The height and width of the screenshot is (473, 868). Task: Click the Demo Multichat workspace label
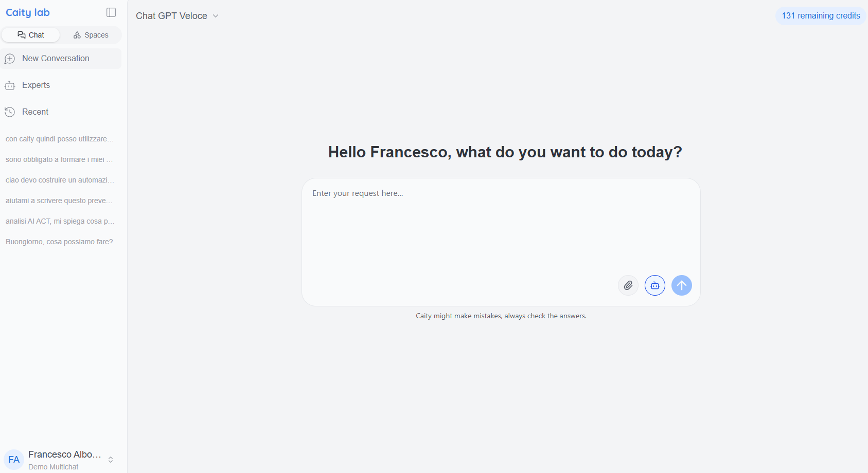coord(54,467)
